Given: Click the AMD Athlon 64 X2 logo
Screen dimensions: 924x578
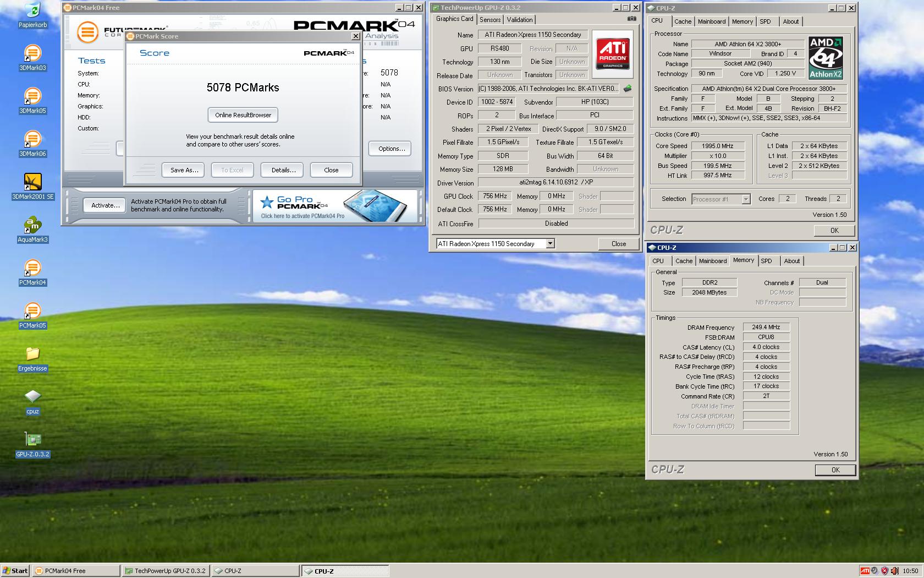Looking at the screenshot, I should [826, 58].
